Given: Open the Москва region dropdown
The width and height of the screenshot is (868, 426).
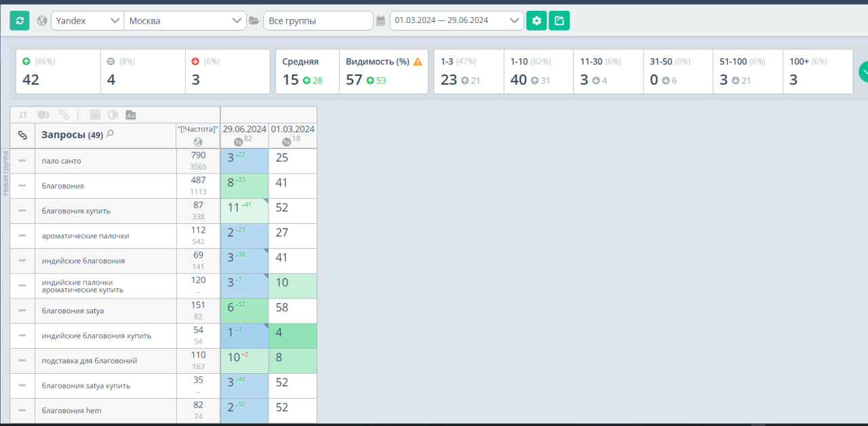Looking at the screenshot, I should (x=185, y=20).
